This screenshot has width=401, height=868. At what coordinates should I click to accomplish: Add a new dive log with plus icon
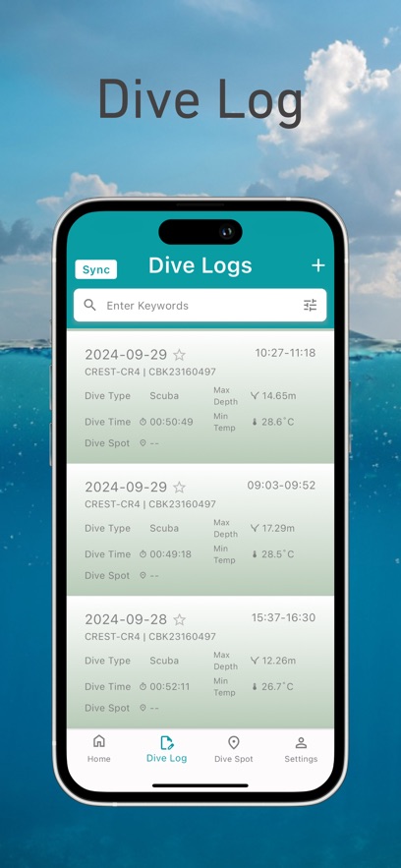(x=318, y=265)
